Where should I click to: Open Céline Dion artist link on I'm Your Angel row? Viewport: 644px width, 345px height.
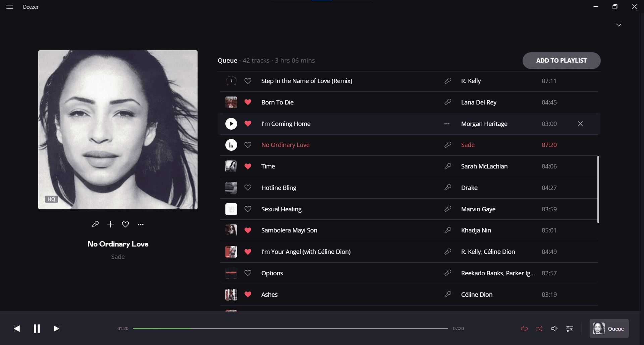499,252
